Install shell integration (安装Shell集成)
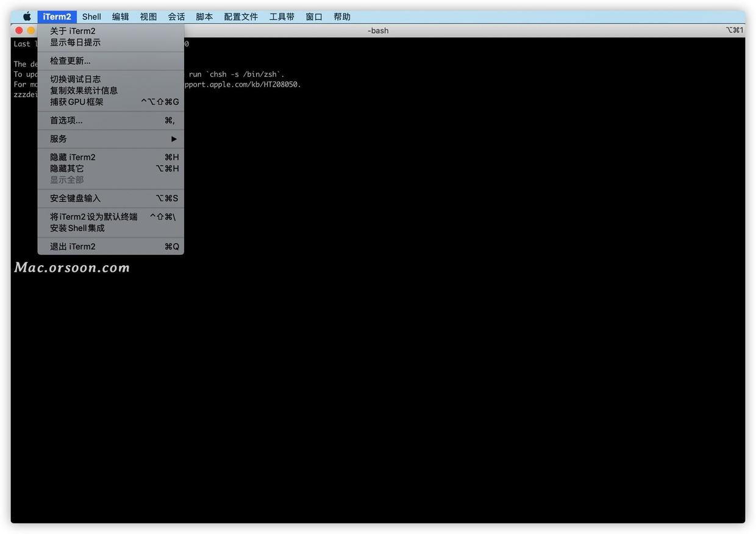The height and width of the screenshot is (534, 756). [x=77, y=228]
